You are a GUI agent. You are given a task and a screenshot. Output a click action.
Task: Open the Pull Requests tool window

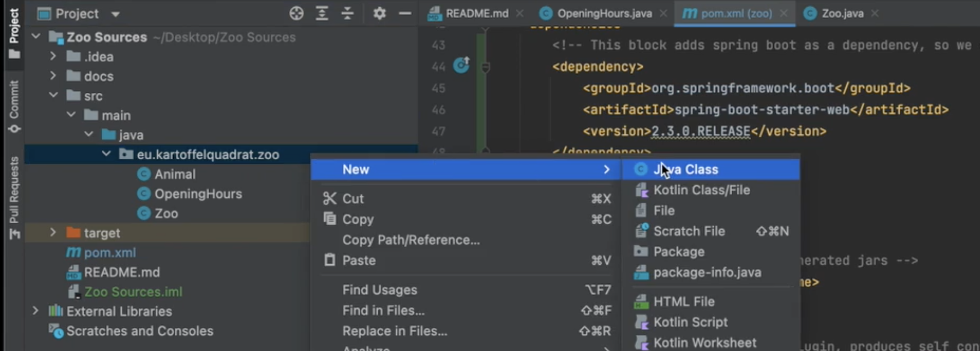[14, 197]
